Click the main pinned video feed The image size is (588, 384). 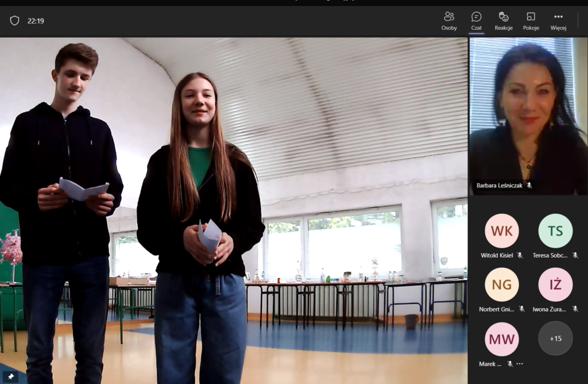[234, 210]
